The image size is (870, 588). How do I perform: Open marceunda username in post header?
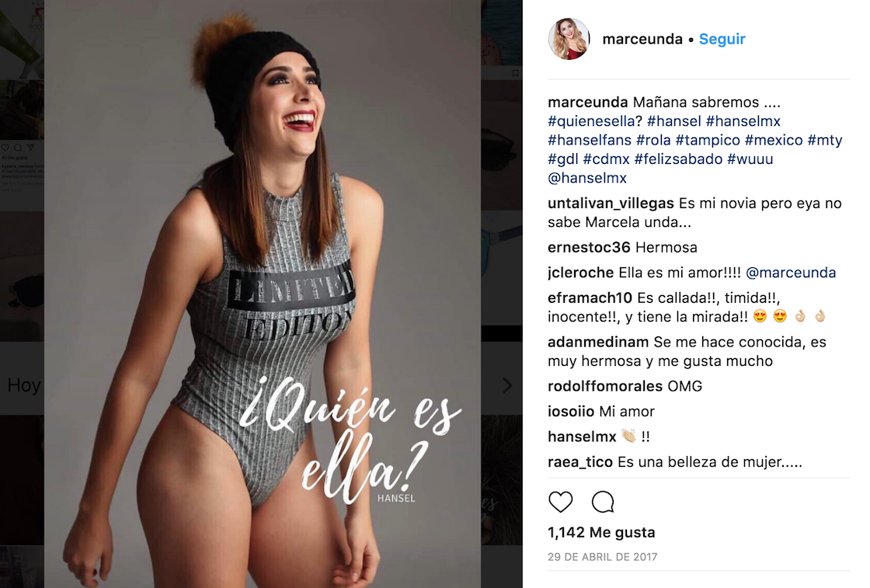642,39
